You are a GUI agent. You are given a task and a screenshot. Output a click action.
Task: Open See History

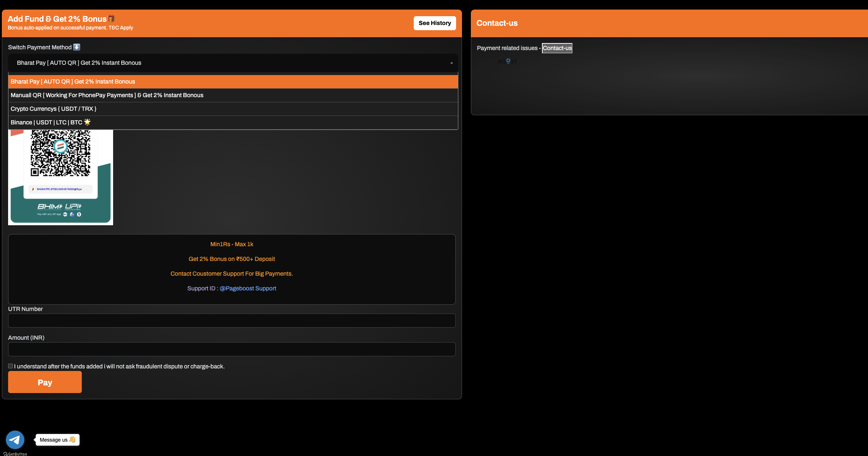(435, 23)
